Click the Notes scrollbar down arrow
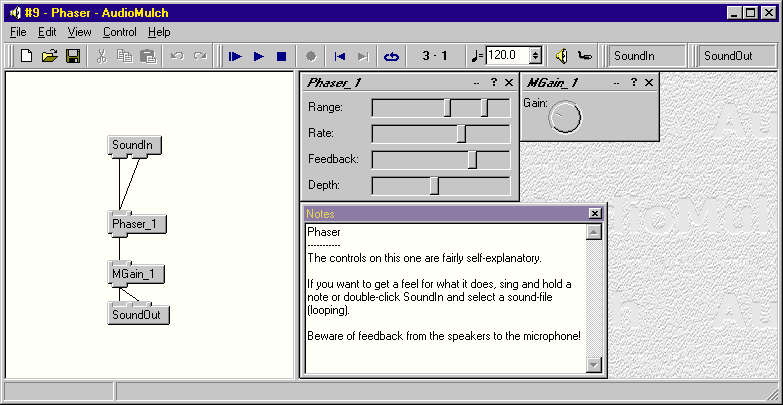This screenshot has height=405, width=783. click(594, 365)
